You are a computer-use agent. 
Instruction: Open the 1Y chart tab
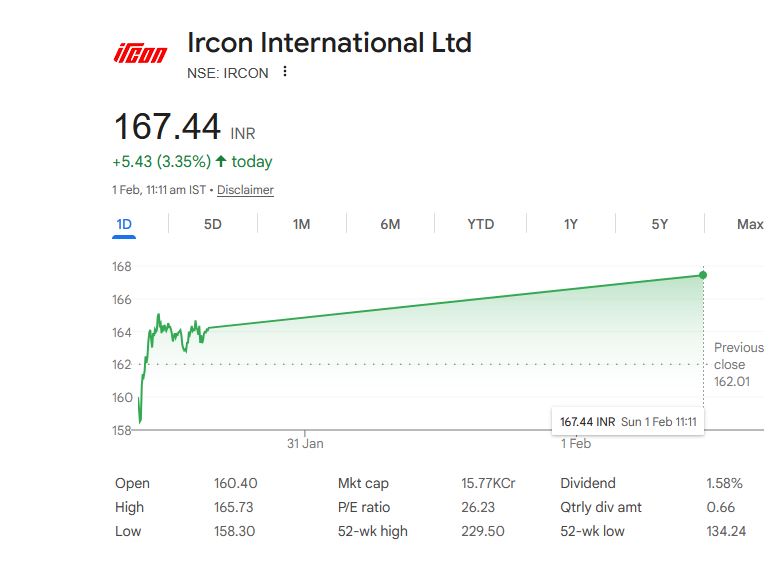pos(570,224)
